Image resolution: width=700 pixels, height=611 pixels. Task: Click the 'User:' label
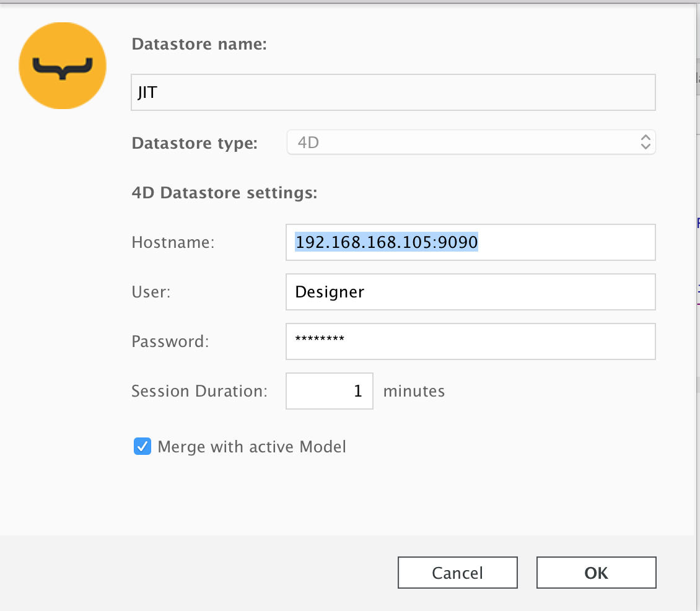[151, 292]
